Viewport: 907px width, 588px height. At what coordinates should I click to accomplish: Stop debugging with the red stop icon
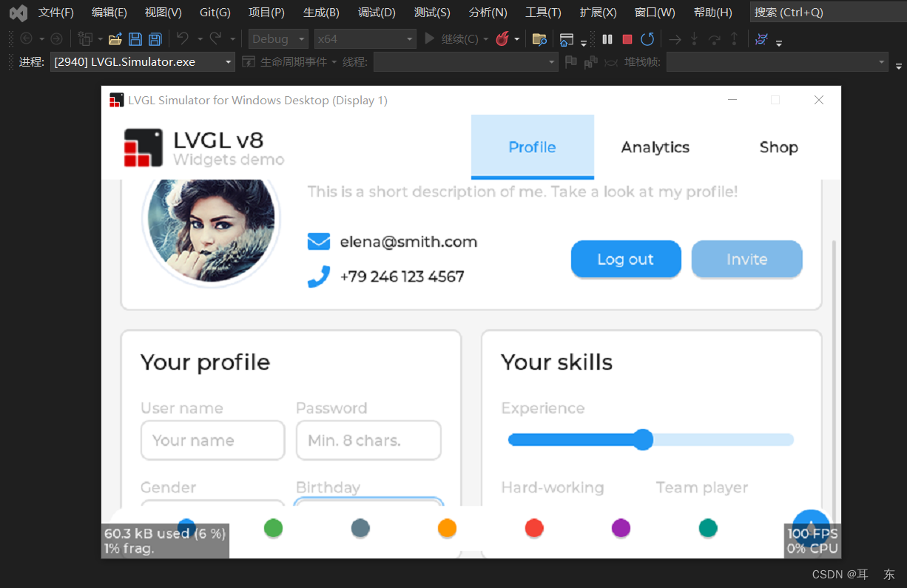tap(629, 38)
